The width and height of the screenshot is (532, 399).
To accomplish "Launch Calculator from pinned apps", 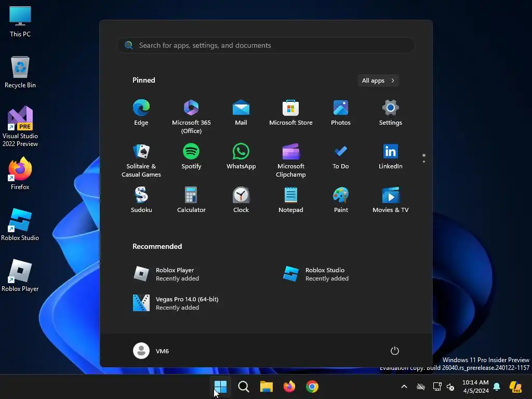I will click(x=191, y=200).
